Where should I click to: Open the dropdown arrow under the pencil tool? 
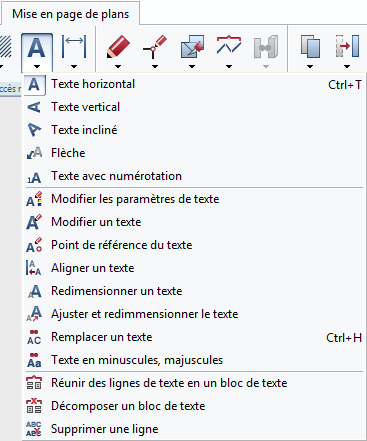coord(118,66)
